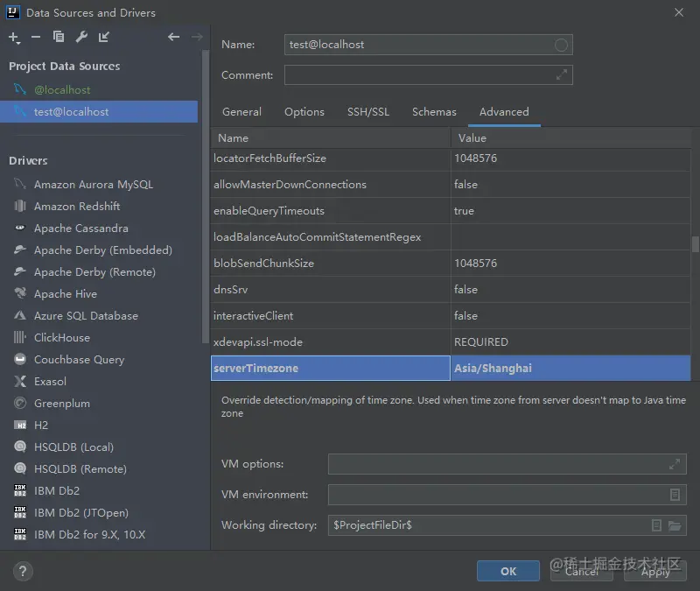This screenshot has width=700, height=591.
Task: Open VM environment variables editor icon
Action: pyautogui.click(x=675, y=495)
